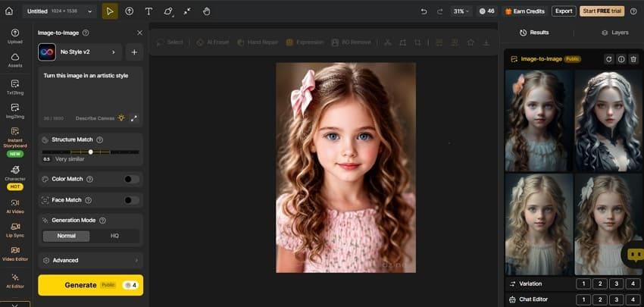Show info for the Image-to-Image result

(x=621, y=59)
